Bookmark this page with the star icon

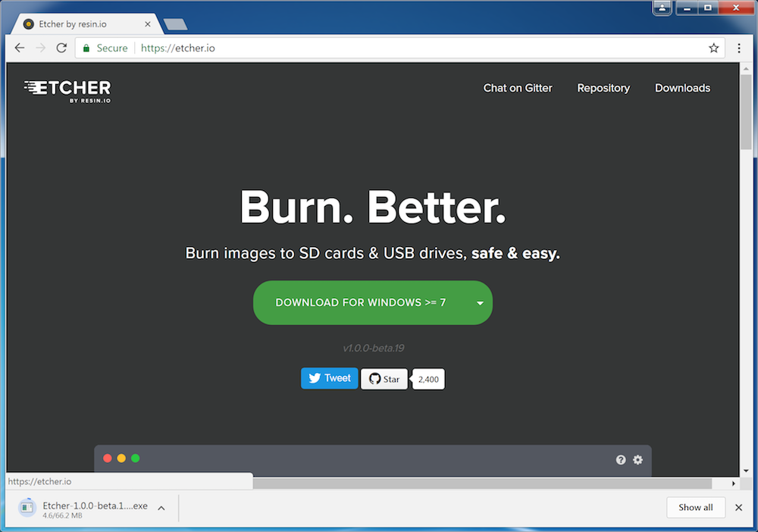click(x=713, y=48)
